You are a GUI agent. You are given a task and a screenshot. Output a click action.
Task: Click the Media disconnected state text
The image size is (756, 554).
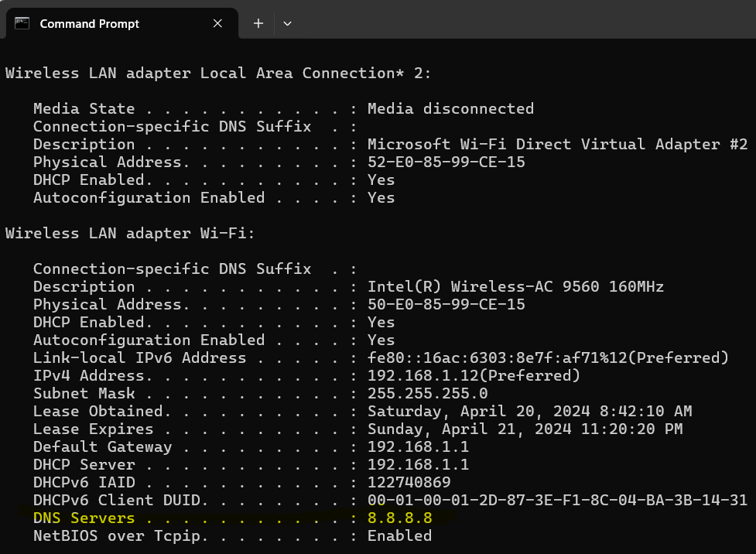click(x=450, y=109)
